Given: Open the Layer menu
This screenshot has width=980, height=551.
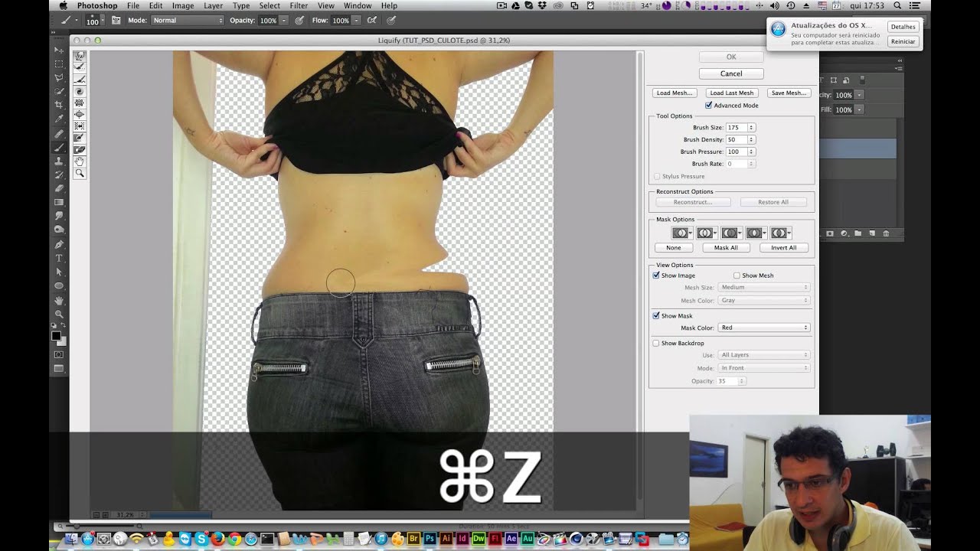Looking at the screenshot, I should pos(213,5).
